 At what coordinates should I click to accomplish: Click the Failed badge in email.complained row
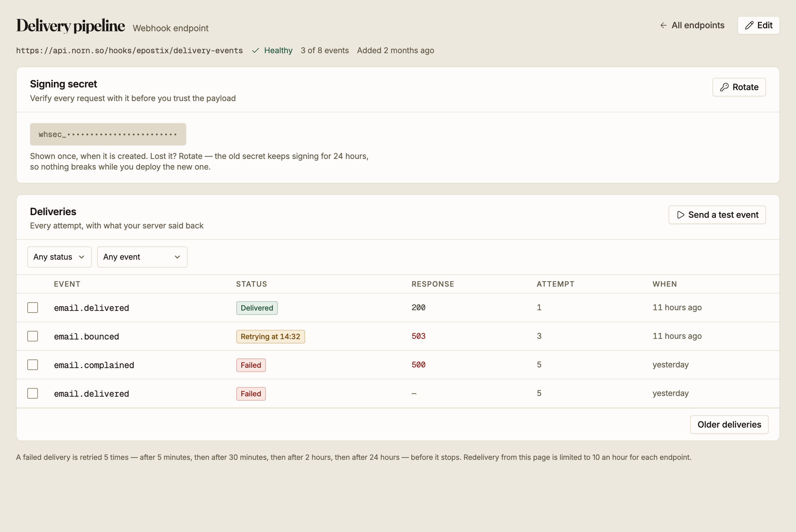[251, 365]
